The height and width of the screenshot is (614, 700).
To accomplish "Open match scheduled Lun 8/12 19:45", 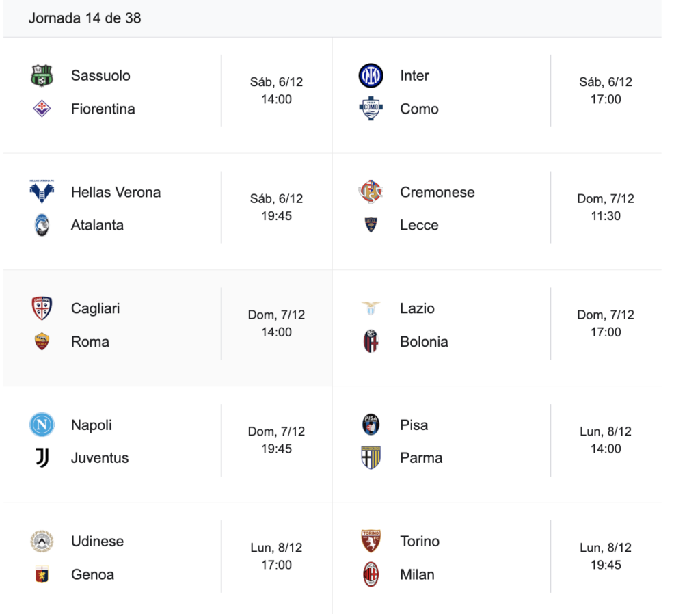I will [606, 557].
